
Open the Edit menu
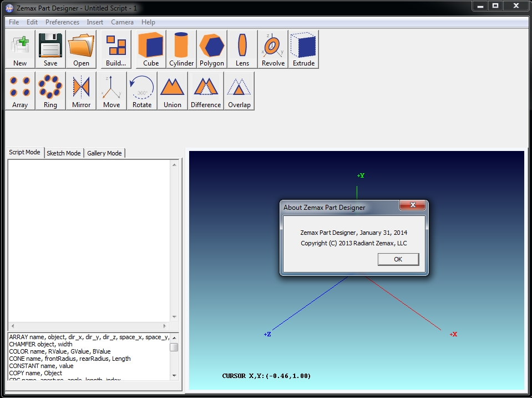(32, 22)
